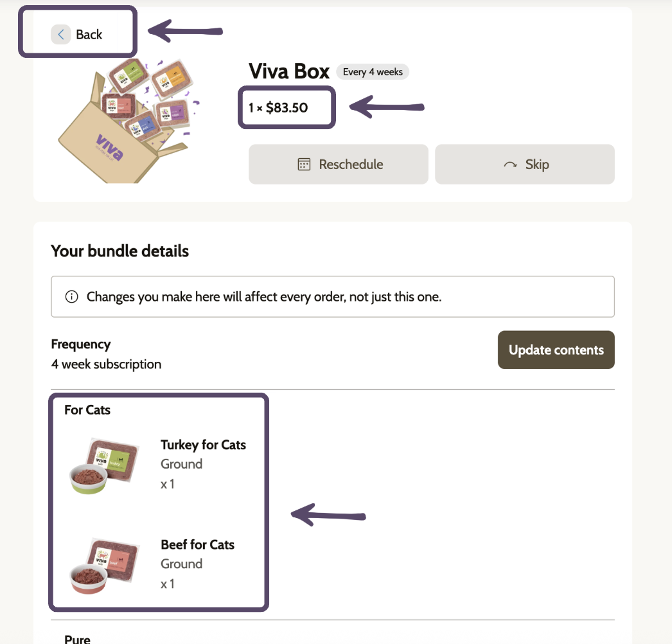This screenshot has width=672, height=644.
Task: Go back using the Back text
Action: [89, 34]
